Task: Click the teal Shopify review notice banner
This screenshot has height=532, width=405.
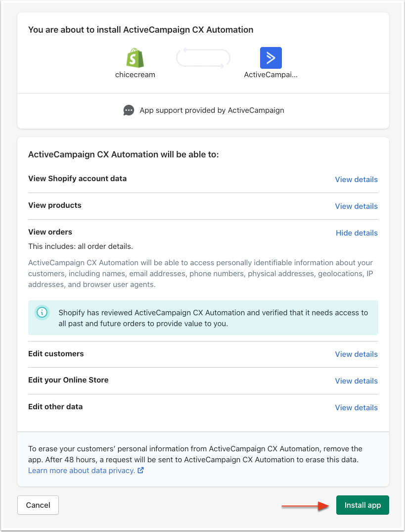Action: point(213,317)
